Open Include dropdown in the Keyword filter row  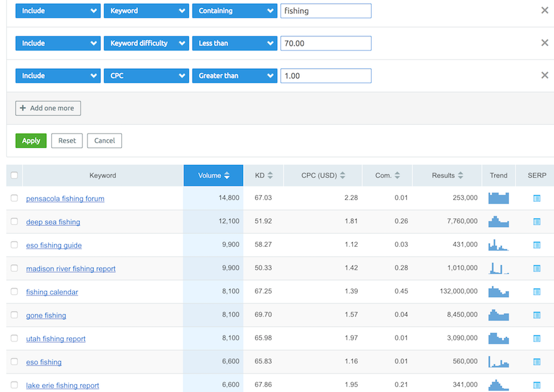[58, 10]
